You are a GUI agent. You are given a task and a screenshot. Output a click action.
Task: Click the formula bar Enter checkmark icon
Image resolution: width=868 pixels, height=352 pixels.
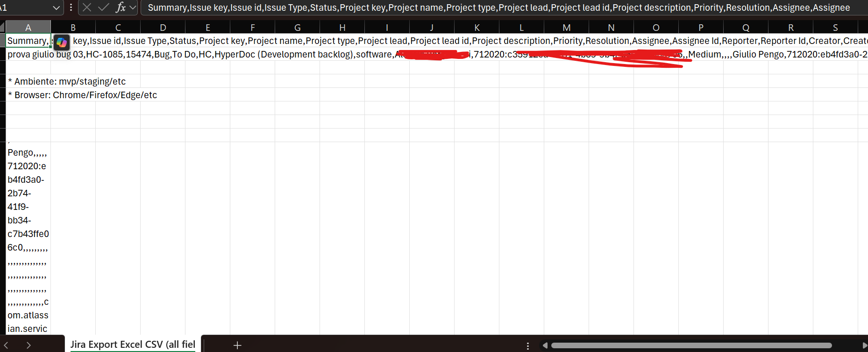[104, 7]
